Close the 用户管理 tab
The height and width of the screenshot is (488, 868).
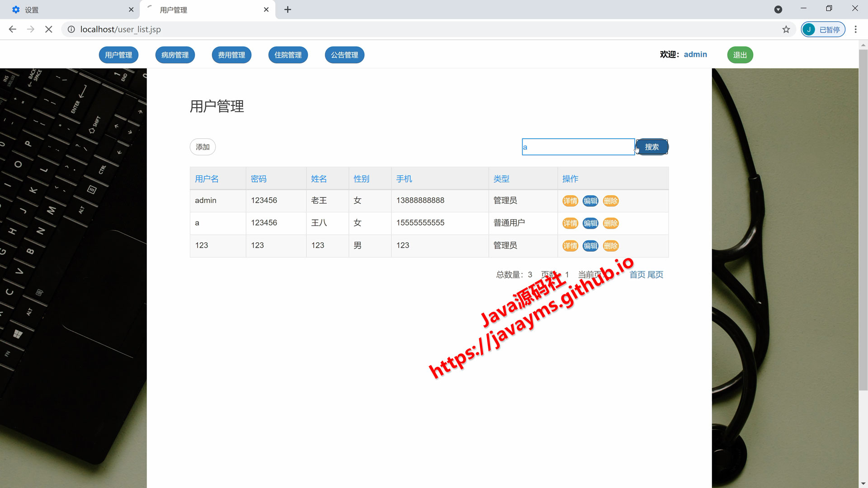coord(266,9)
